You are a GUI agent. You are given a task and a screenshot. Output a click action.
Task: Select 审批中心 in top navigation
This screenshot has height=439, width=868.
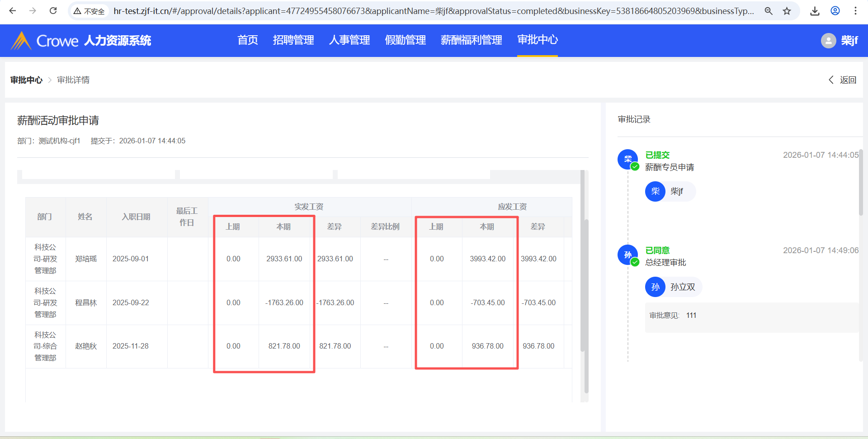coord(537,40)
